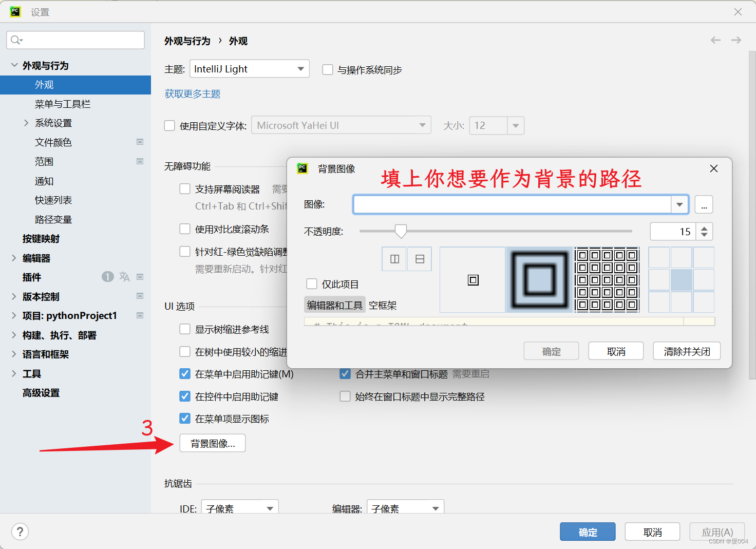Click the flip horizontally icon in background dialog
This screenshot has height=549, width=756.
coord(394,259)
